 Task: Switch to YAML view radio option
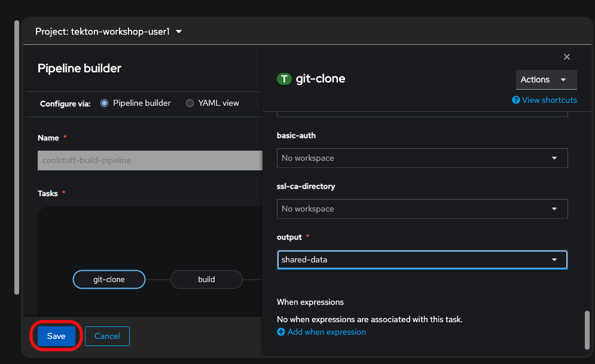[x=190, y=103]
